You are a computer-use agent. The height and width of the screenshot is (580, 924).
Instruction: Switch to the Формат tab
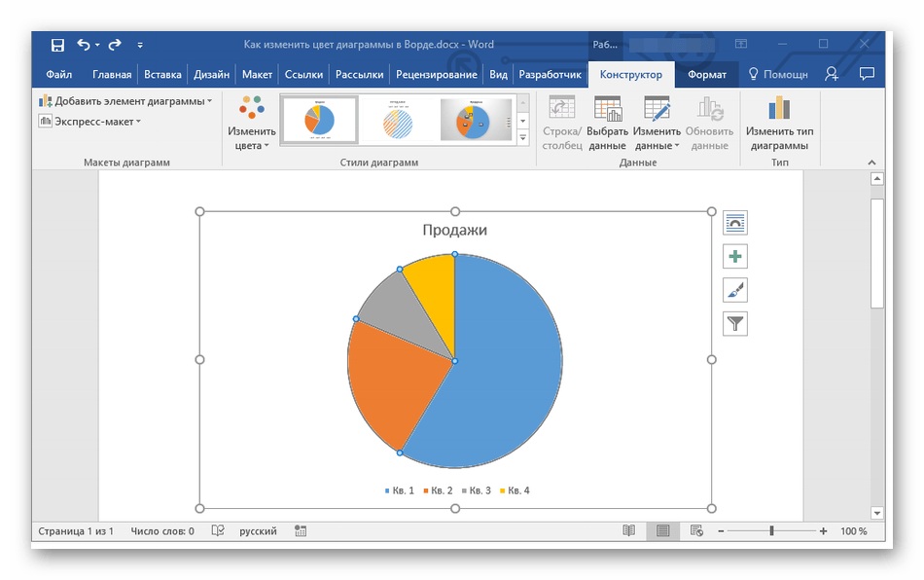[706, 74]
